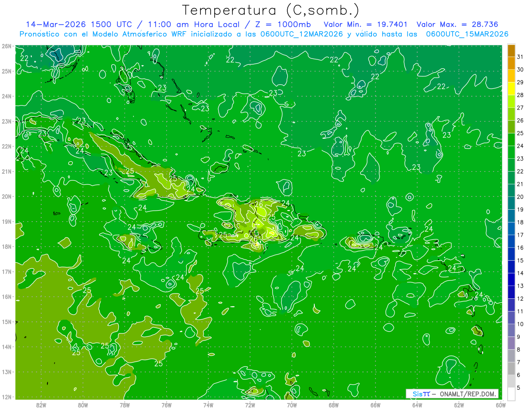The height and width of the screenshot is (411, 532).
Task: Click the 'SisTT - ONAMLT/REP.DOM.' credit box
Action: point(452,394)
